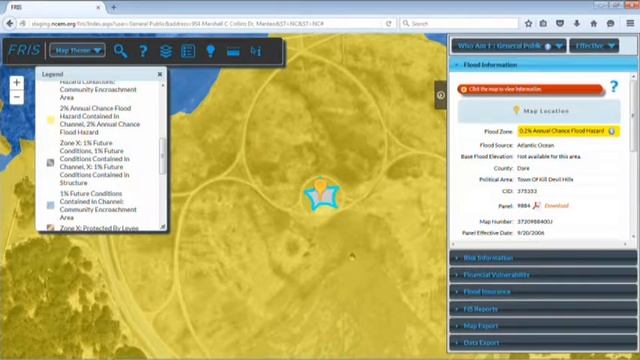
Task: Collapse the side panel with arrow handle
Action: coord(440,95)
